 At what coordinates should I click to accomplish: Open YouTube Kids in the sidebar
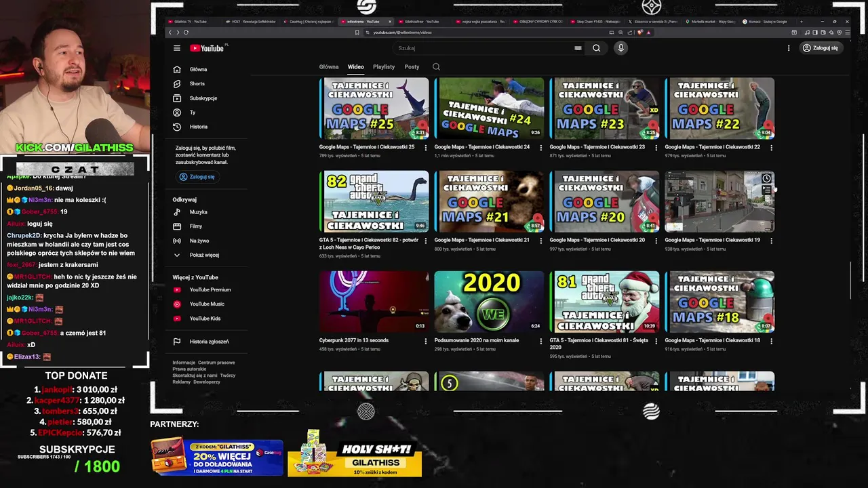(x=204, y=319)
